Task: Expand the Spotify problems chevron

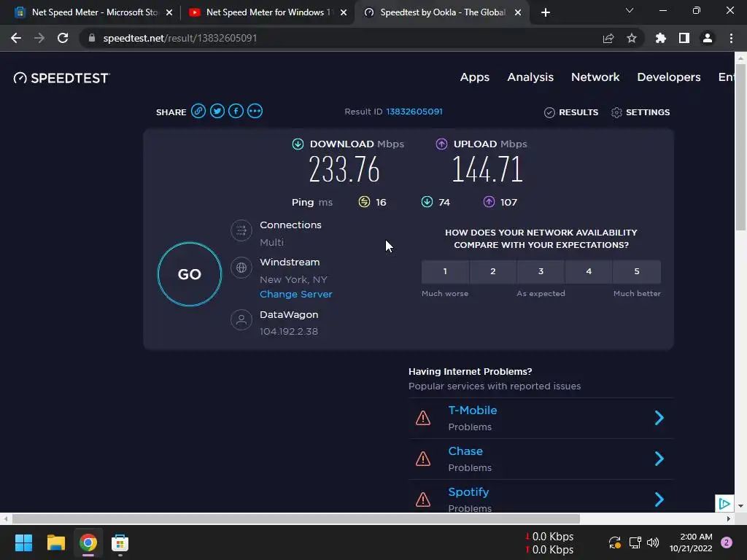Action: [659, 500]
